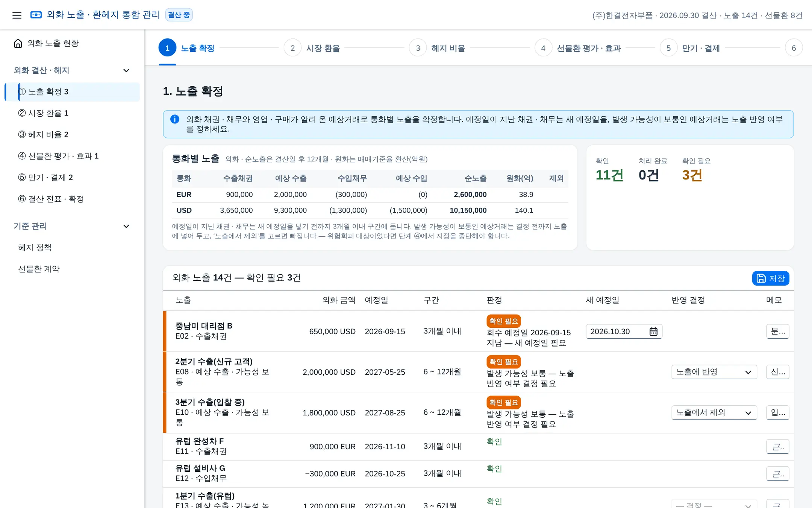
Task: Open 선물환 계약 in sidebar
Action: coord(72,269)
